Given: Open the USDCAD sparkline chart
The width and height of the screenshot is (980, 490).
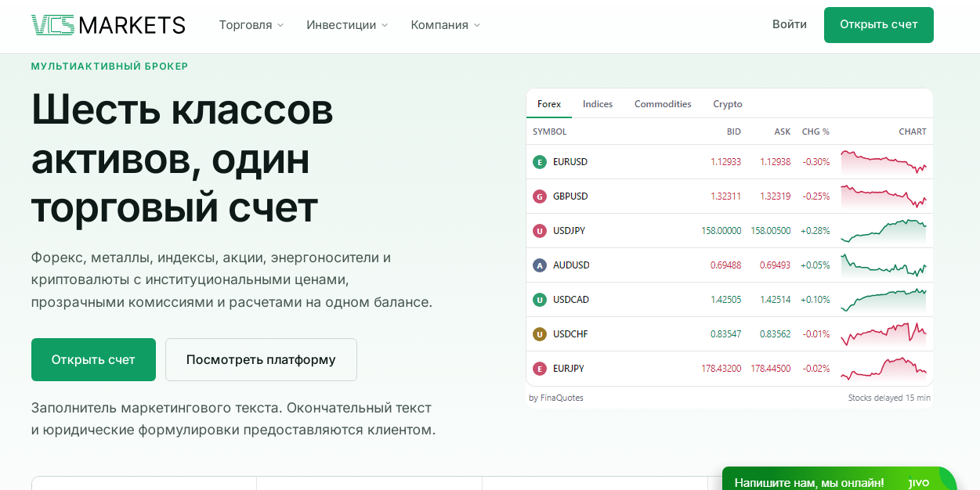Looking at the screenshot, I should point(884,300).
